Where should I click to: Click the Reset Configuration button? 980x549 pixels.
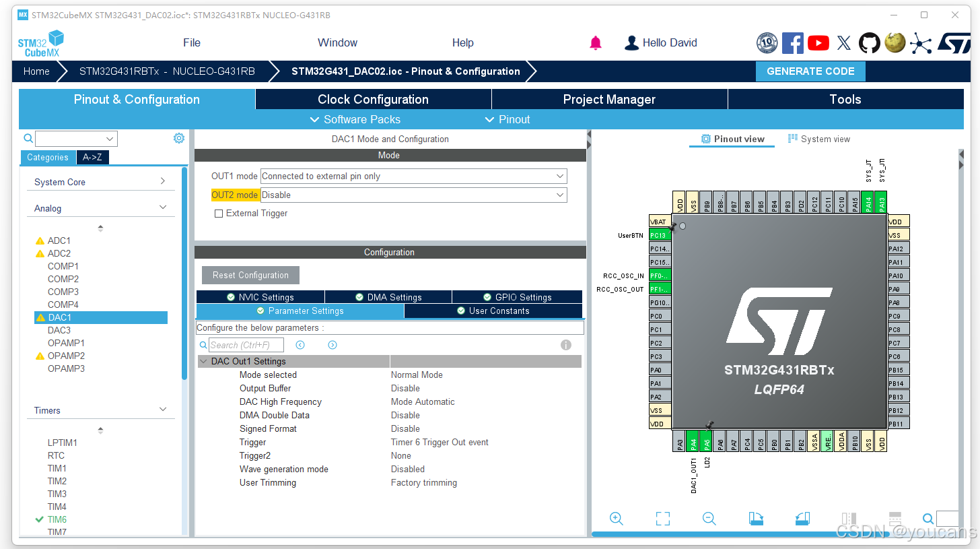pos(250,276)
